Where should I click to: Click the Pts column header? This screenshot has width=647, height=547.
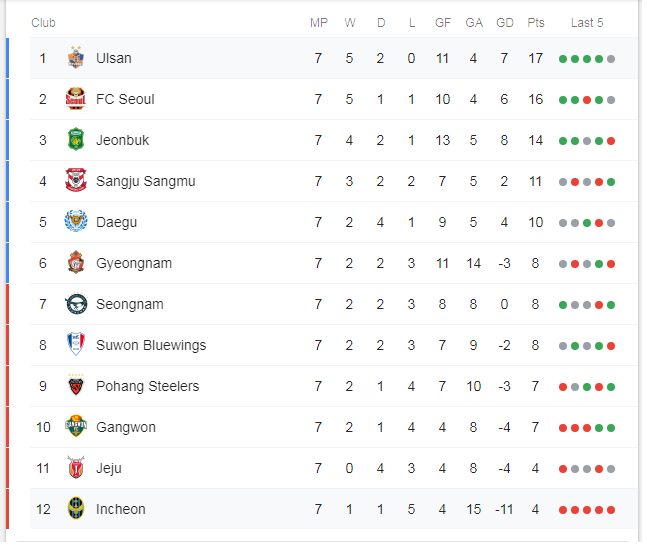(536, 23)
